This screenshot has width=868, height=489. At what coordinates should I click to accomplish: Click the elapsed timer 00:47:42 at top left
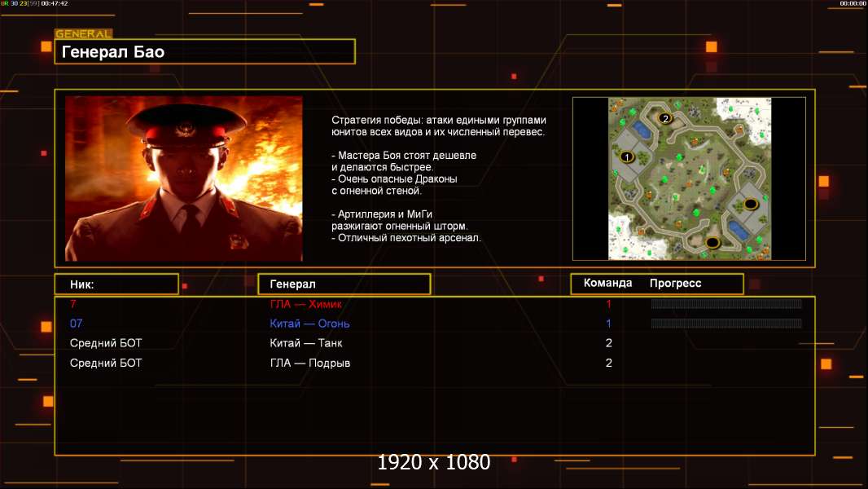point(55,3)
